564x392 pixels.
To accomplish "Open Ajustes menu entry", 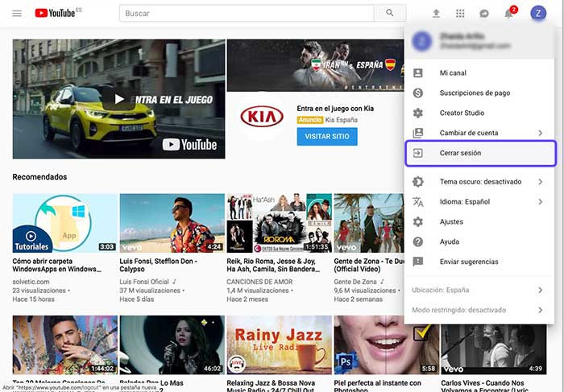I will 479,221.
